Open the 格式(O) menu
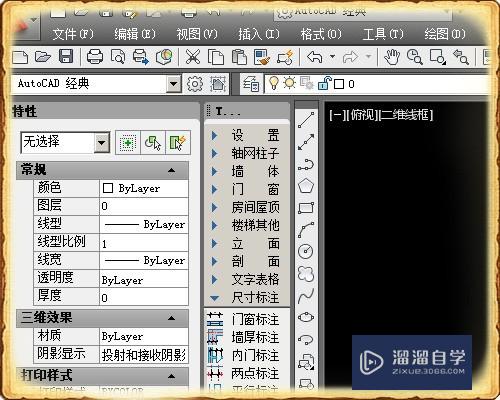 click(x=321, y=34)
